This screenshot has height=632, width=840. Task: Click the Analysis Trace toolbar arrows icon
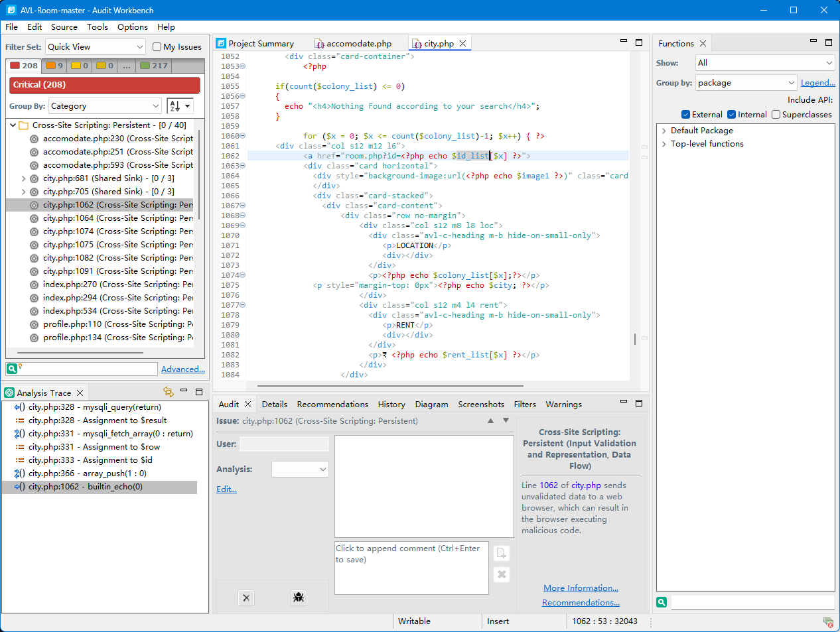(x=168, y=392)
